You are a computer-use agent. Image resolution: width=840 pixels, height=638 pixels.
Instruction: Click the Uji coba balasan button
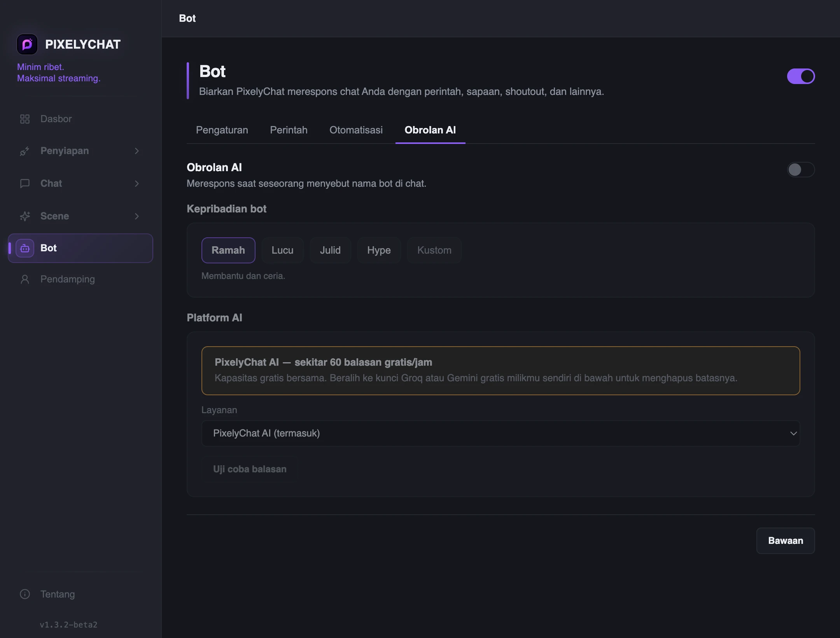(x=250, y=469)
